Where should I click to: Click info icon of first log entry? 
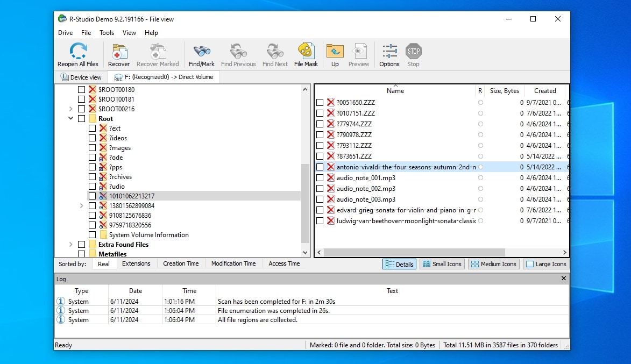point(61,301)
